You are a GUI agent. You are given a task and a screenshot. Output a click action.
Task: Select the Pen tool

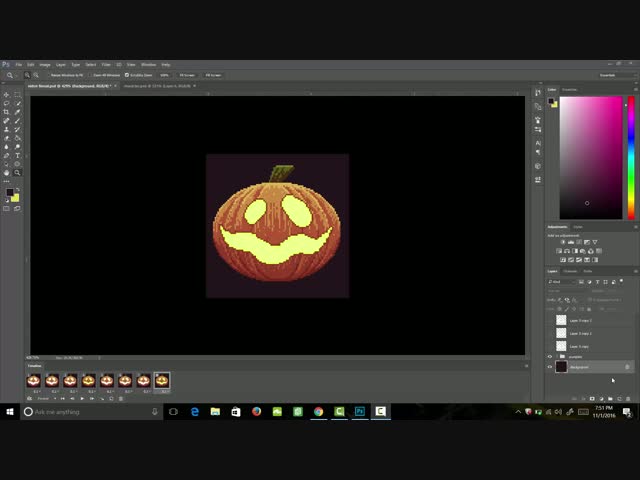pos(7,156)
